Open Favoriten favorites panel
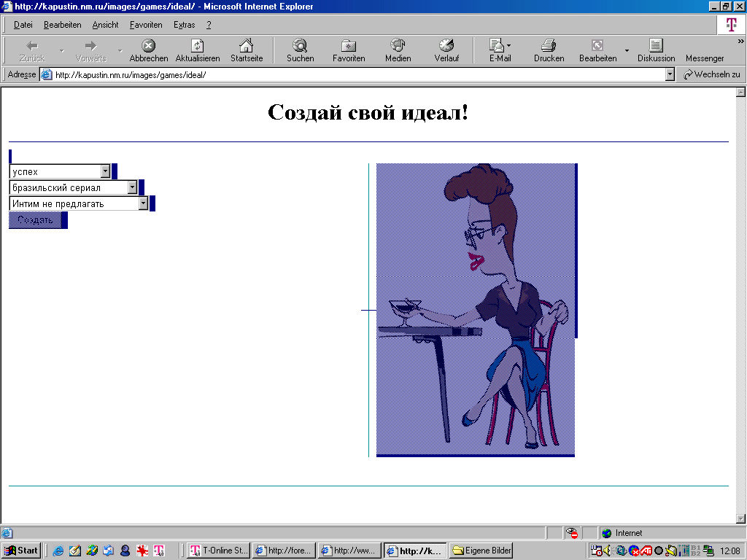747x560 pixels. [x=349, y=46]
